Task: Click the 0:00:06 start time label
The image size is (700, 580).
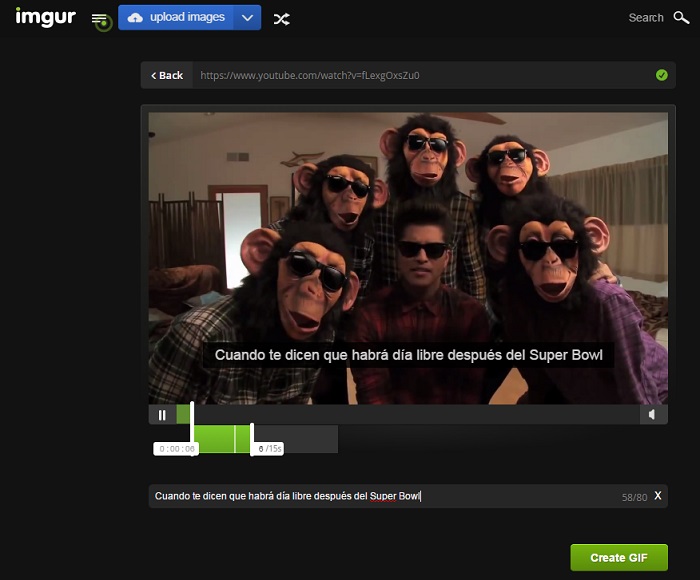Action: [176, 449]
